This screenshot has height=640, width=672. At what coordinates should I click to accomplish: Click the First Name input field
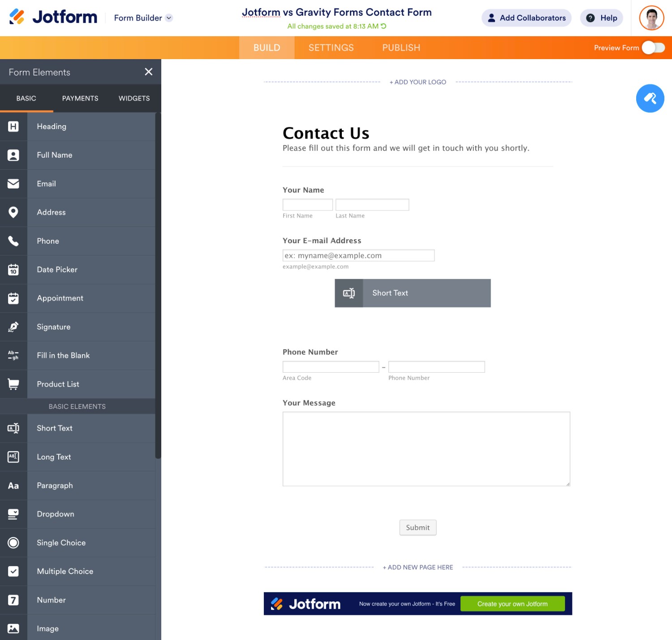point(308,205)
